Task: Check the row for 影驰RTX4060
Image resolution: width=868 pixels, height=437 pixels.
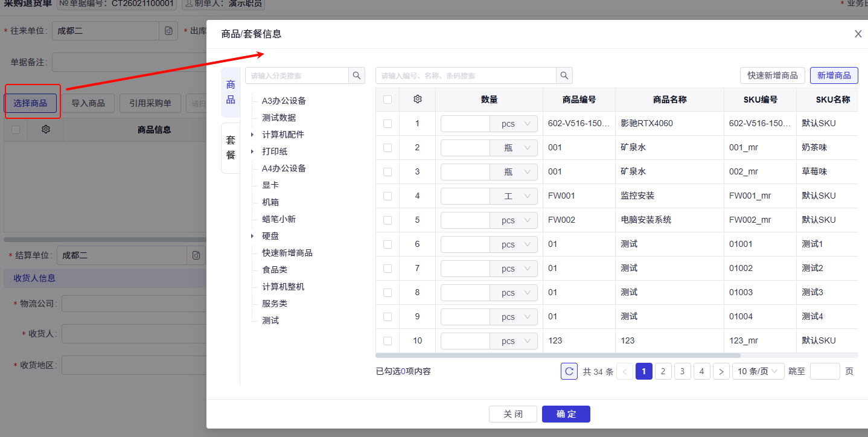Action: point(388,123)
